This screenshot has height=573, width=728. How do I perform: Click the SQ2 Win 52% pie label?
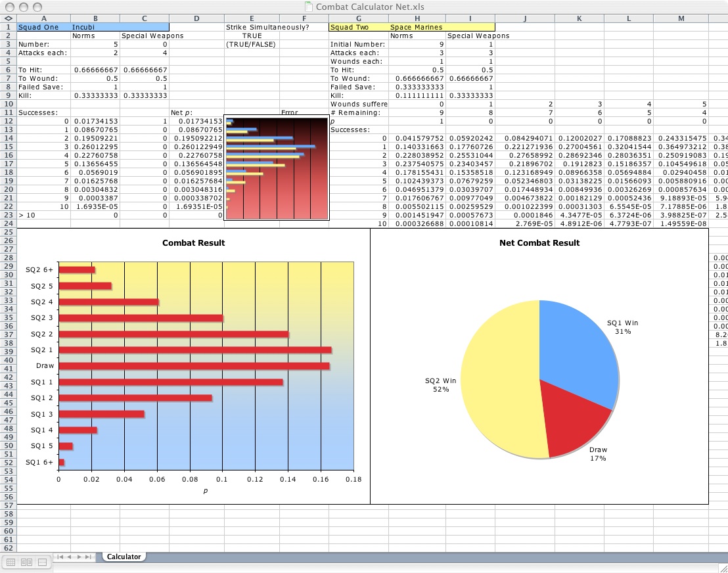[x=441, y=385]
